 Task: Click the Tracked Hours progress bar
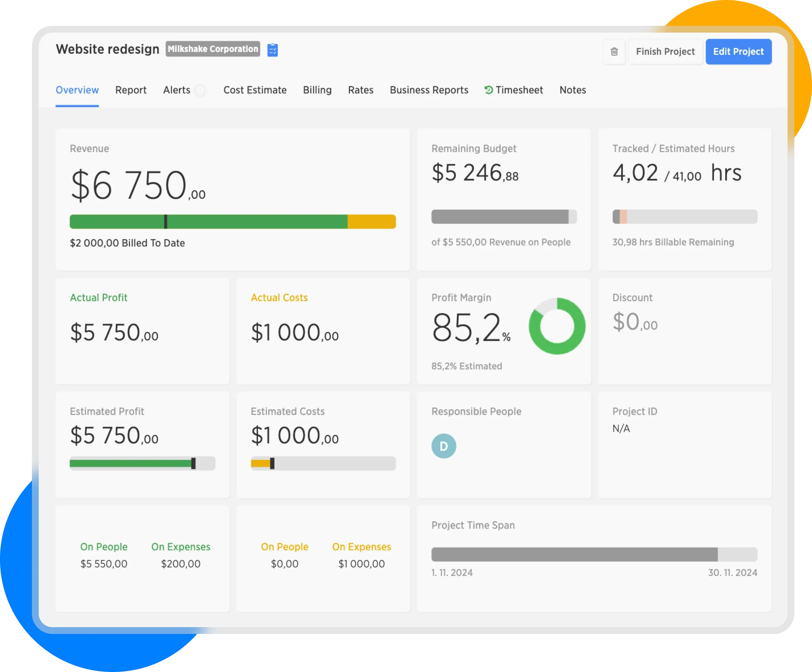[684, 217]
